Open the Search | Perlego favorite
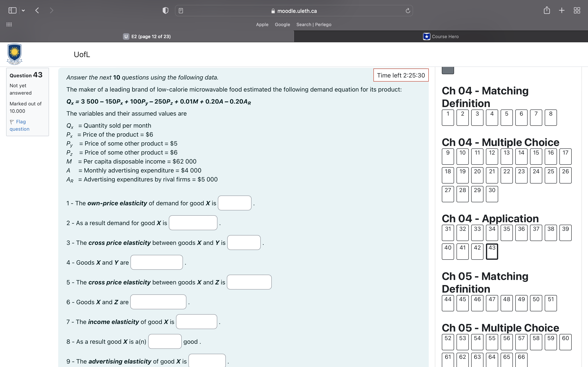Screen dimensions: 588x367 pos(314,24)
